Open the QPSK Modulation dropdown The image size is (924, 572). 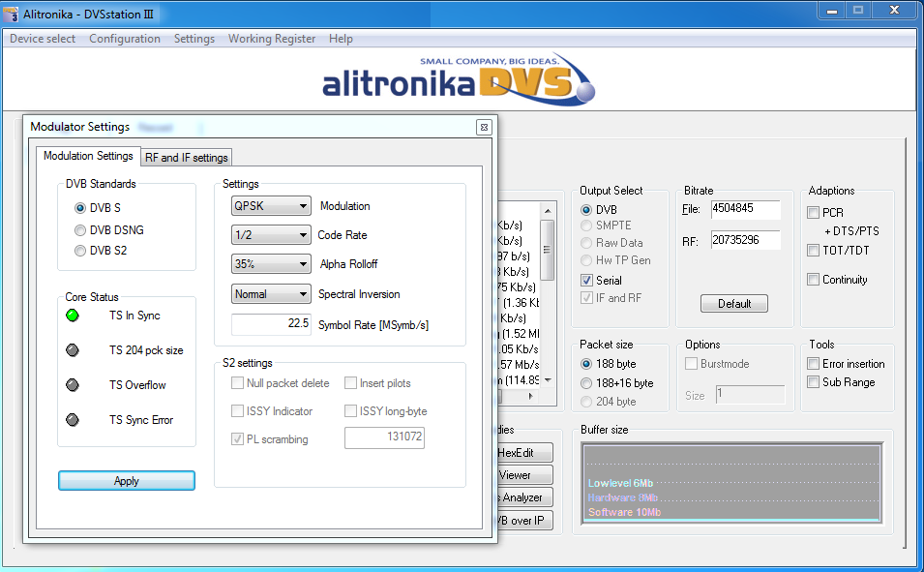(271, 206)
